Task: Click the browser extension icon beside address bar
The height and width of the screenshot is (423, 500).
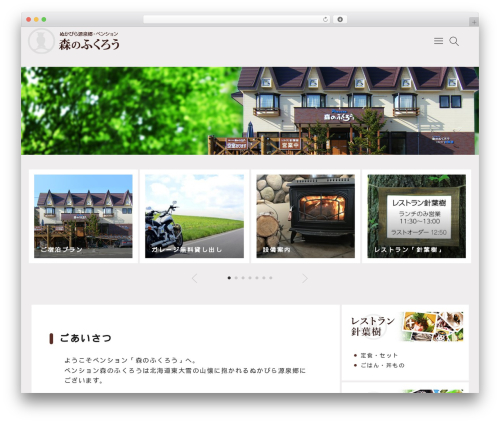Action: (340, 19)
